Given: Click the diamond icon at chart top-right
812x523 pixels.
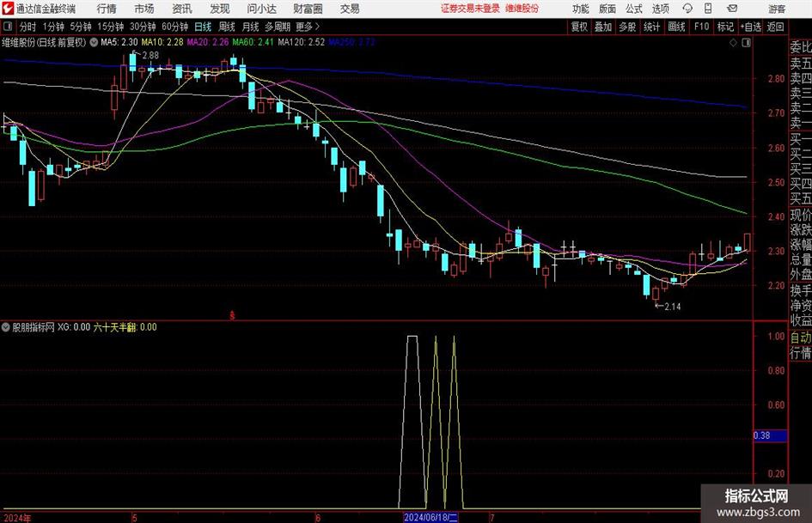Looking at the screenshot, I should [x=733, y=43].
